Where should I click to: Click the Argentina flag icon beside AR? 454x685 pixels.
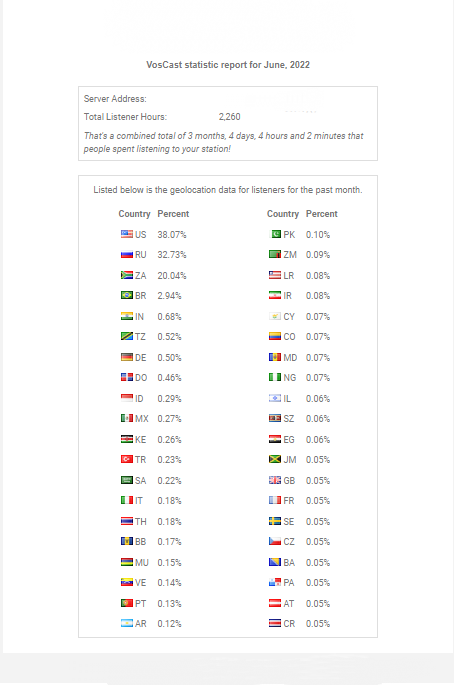tap(127, 623)
